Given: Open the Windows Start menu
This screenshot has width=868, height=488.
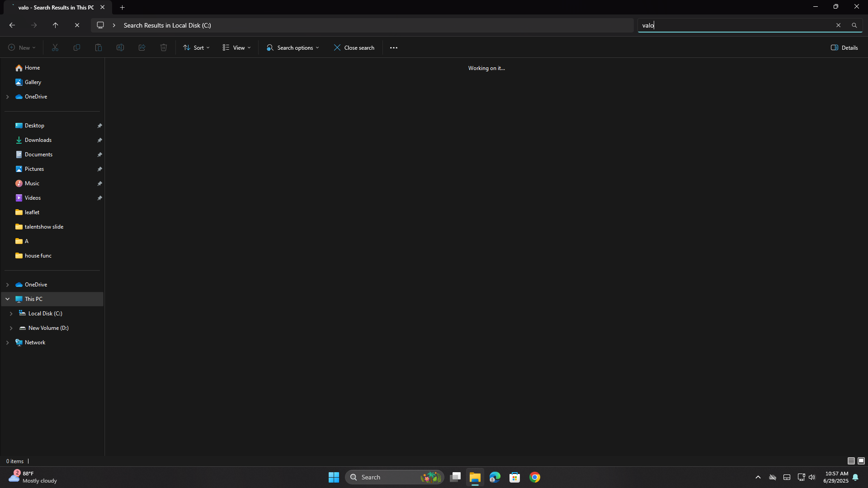Looking at the screenshot, I should click(334, 477).
